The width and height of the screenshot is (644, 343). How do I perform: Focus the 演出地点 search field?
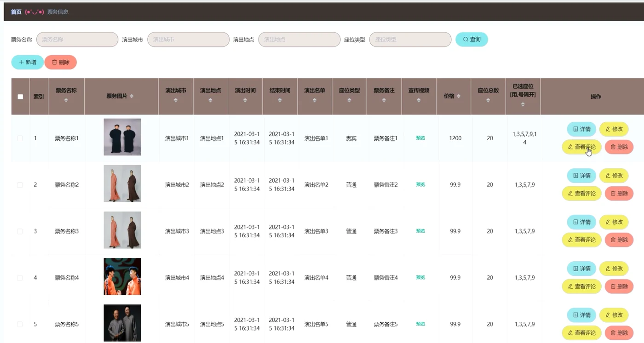tap(299, 40)
